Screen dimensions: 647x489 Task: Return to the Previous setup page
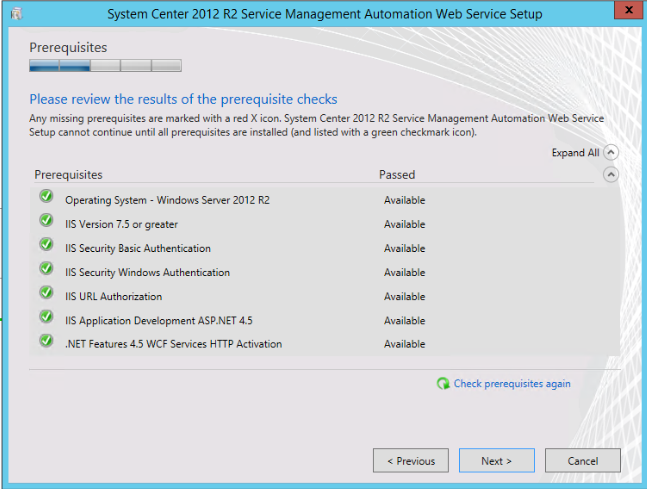[410, 461]
